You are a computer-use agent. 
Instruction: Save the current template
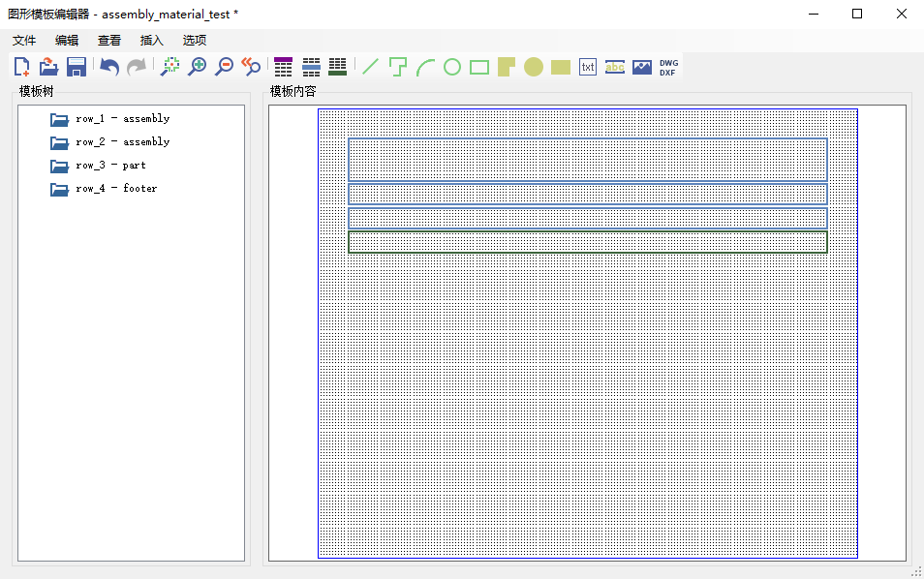click(x=77, y=67)
